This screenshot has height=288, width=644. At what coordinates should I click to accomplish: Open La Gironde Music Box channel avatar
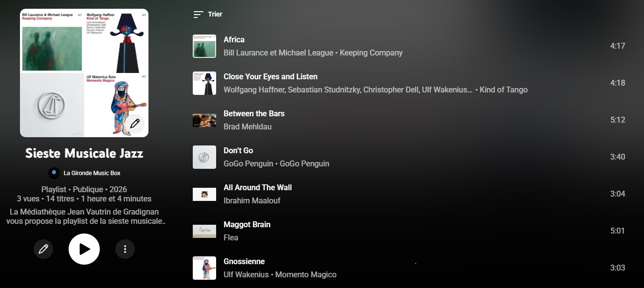(54, 173)
